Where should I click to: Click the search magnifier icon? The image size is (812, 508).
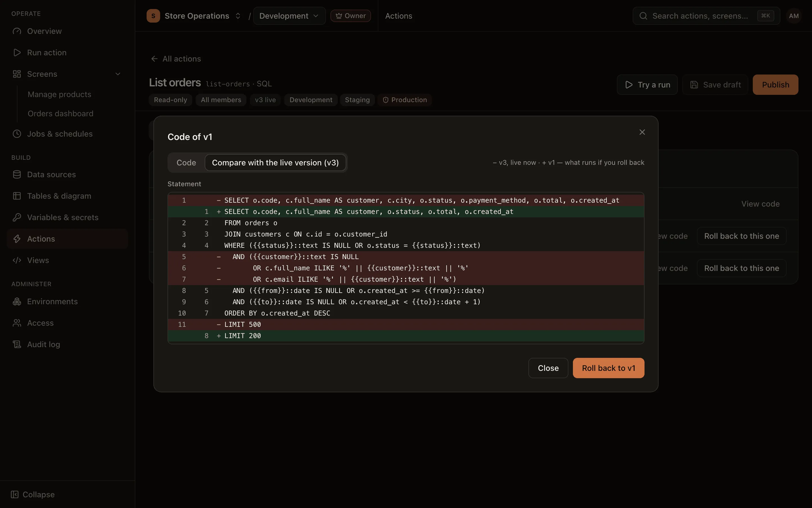(x=643, y=16)
